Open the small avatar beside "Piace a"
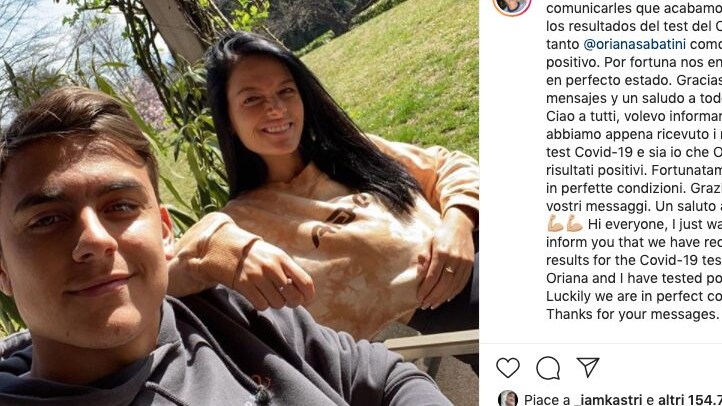The width and height of the screenshot is (722, 406). tap(508, 399)
